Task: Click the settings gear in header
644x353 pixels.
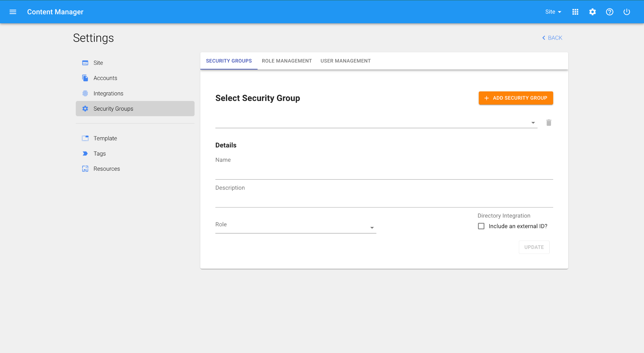Action: 592,12
